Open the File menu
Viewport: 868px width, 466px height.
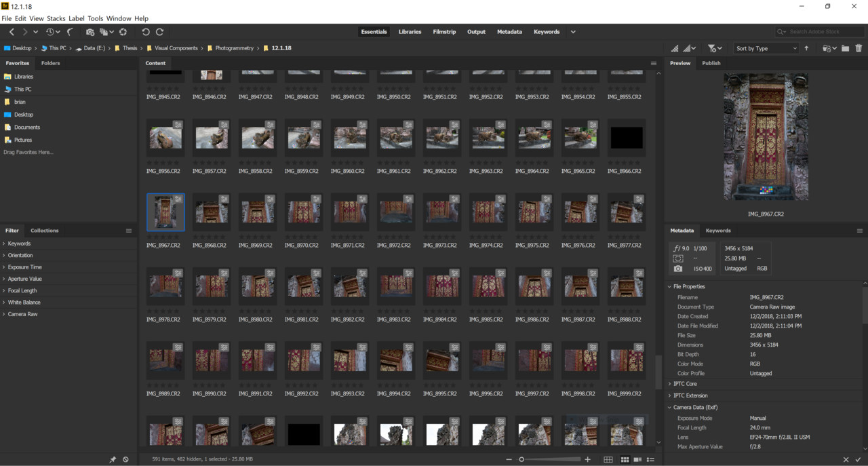[x=6, y=18]
